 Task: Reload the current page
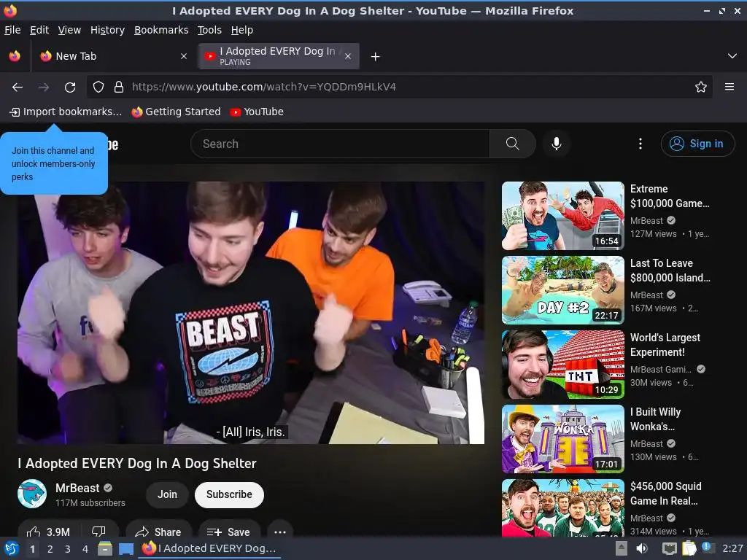70,87
